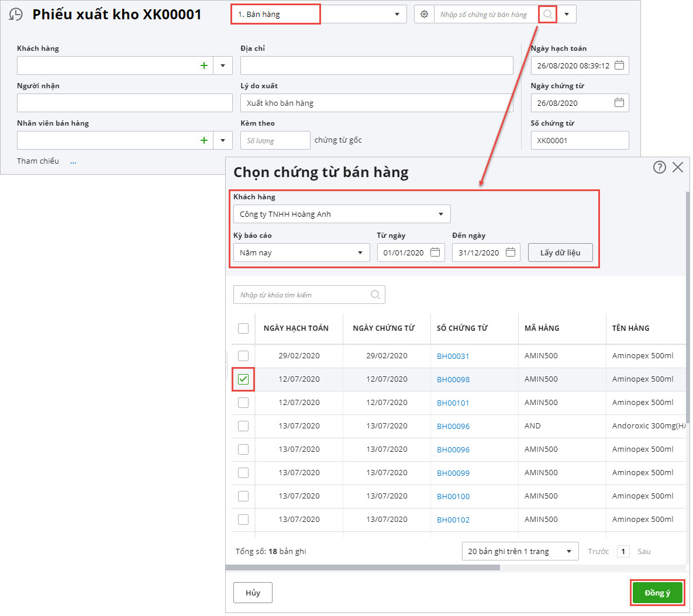Click the settings gear icon beside voucher search

click(425, 14)
